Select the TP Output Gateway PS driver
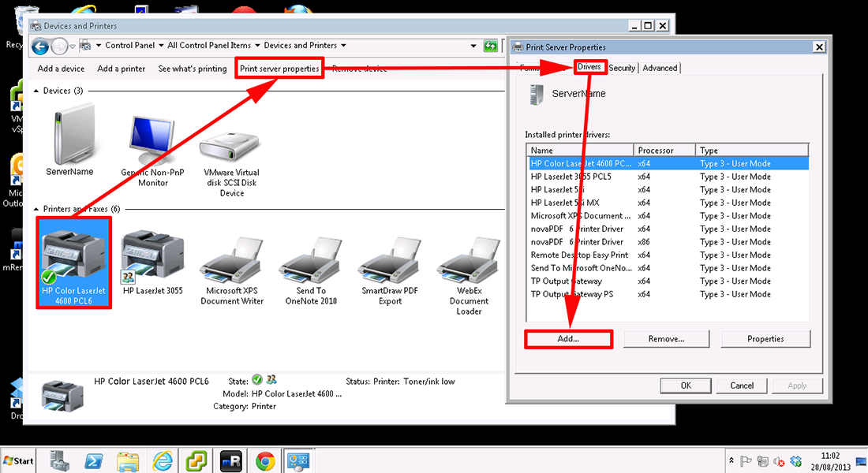This screenshot has width=868, height=473. click(668, 294)
